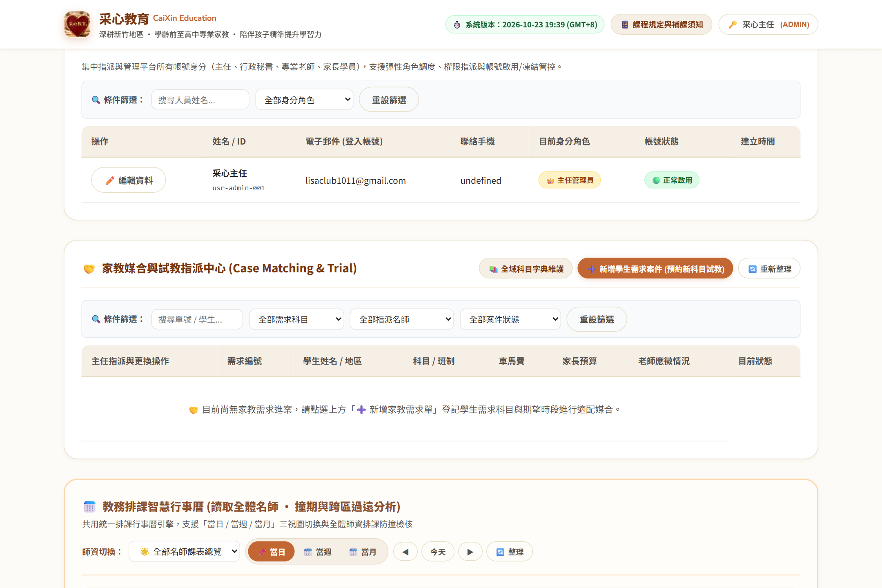The image size is (882, 588).
Task: Expand the 全部指派名師 dropdown
Action: [402, 319]
